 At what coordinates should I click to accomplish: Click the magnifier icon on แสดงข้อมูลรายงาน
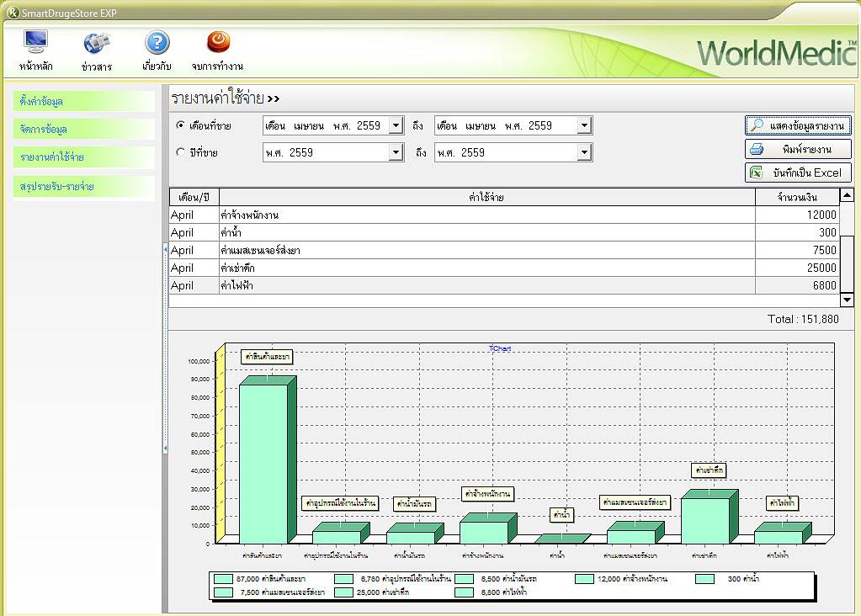[757, 125]
